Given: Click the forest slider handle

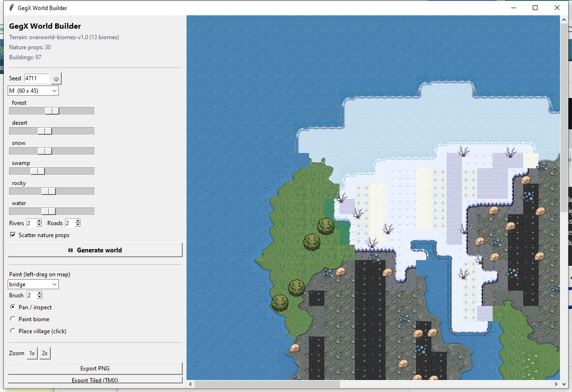Looking at the screenshot, I should pyautogui.click(x=52, y=111).
